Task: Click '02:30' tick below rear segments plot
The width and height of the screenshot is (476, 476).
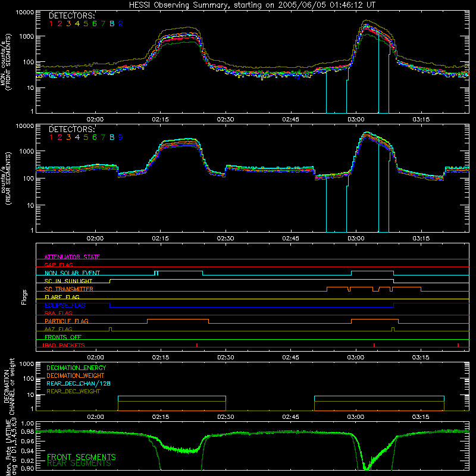Action: click(x=226, y=239)
